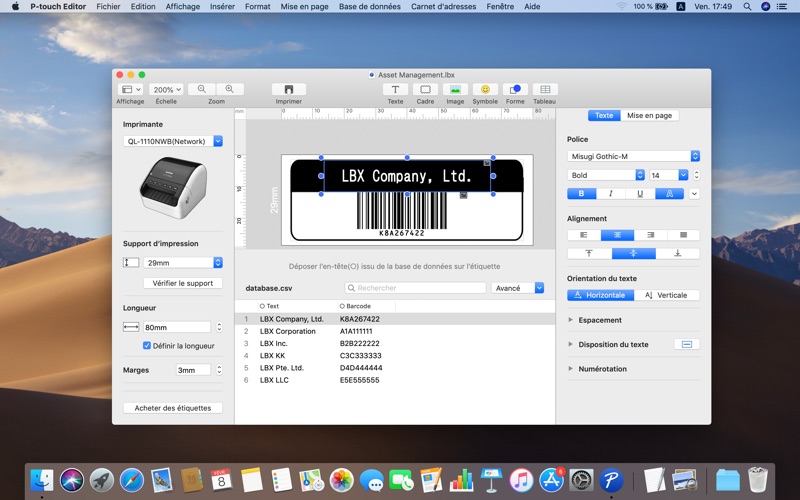Click the Tableau table tool
This screenshot has width=800, height=500.
[x=545, y=89]
